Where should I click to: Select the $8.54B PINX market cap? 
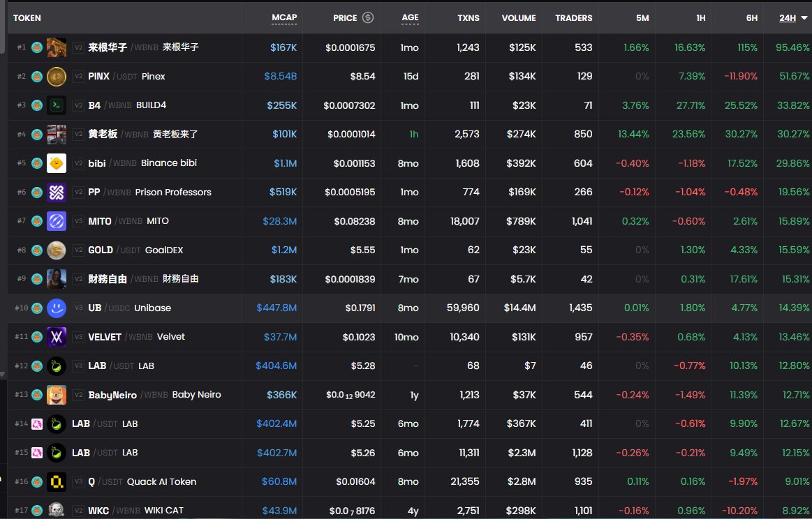click(x=280, y=77)
